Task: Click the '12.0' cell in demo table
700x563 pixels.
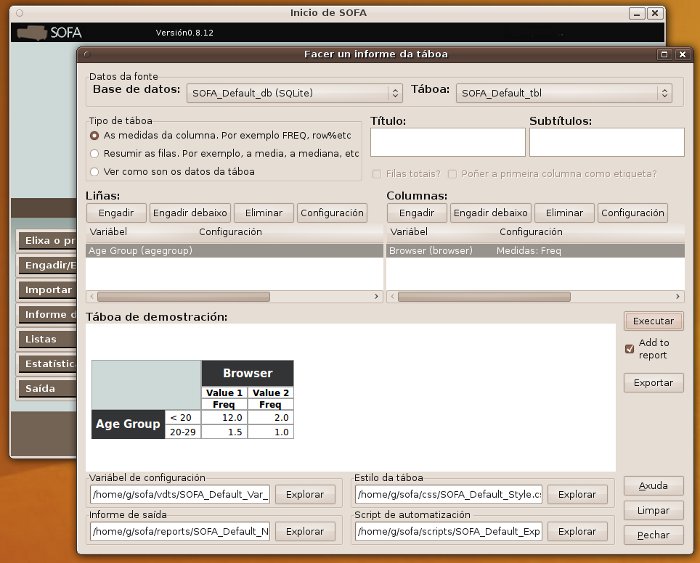Action: coord(225,418)
